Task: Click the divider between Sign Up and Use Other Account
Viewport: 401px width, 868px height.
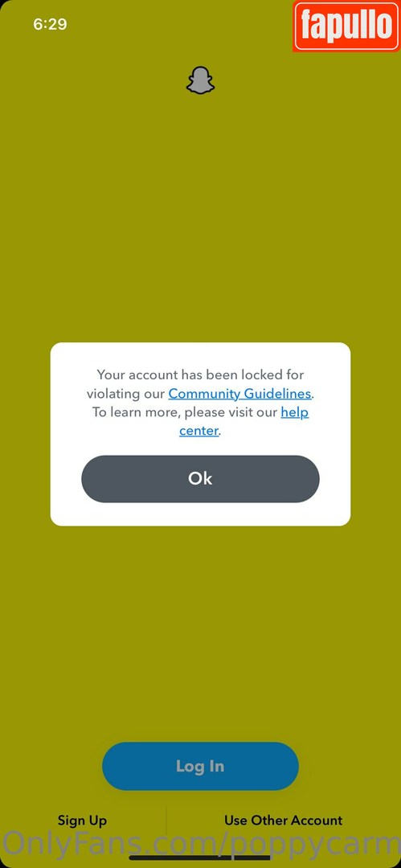Action: 166,821
